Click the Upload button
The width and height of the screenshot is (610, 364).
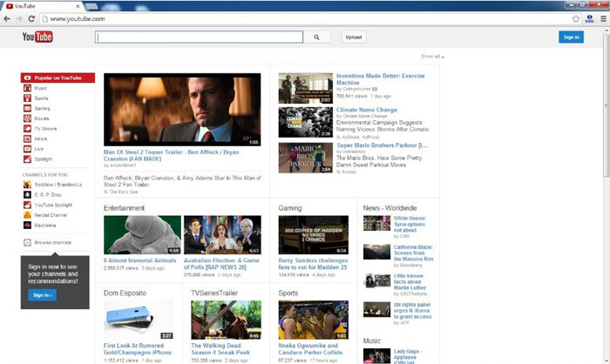pos(354,37)
